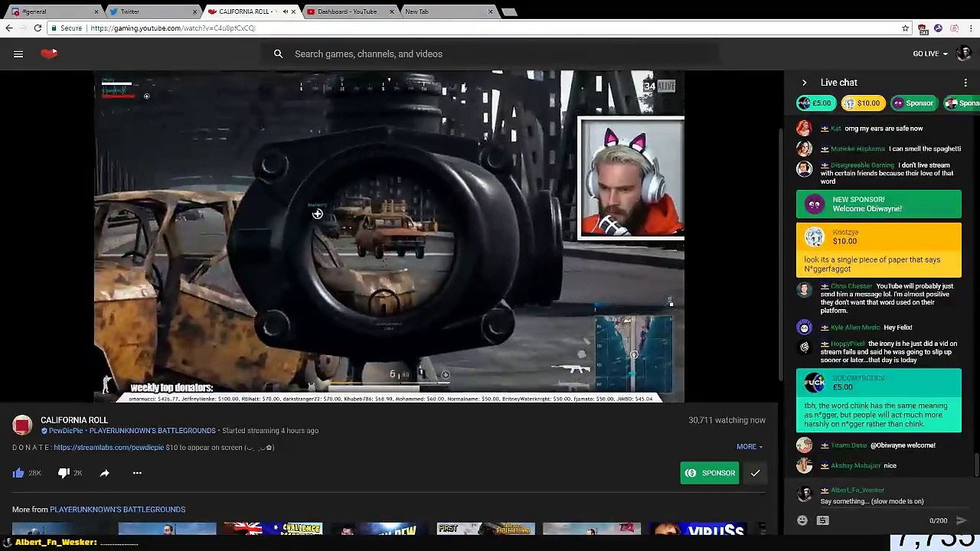Image resolution: width=980 pixels, height=551 pixels.
Task: Open PLAYERUNKNOWN'S BATTLEGROUNDS game link under title
Action: click(x=152, y=431)
